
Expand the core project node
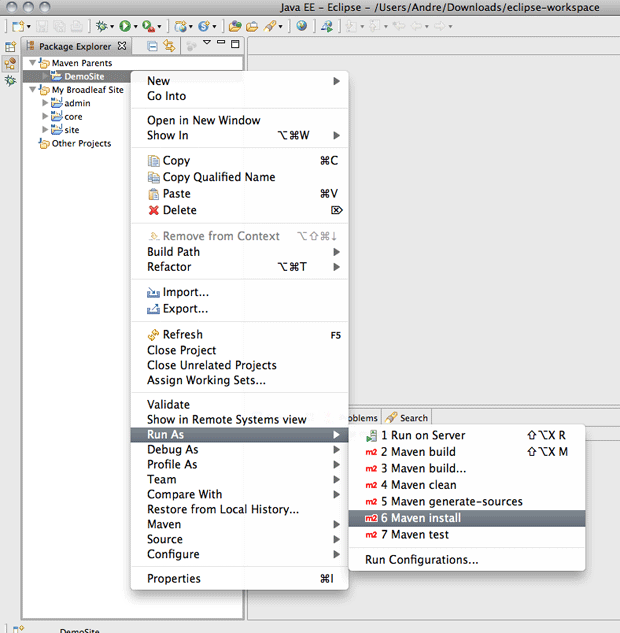(x=45, y=116)
